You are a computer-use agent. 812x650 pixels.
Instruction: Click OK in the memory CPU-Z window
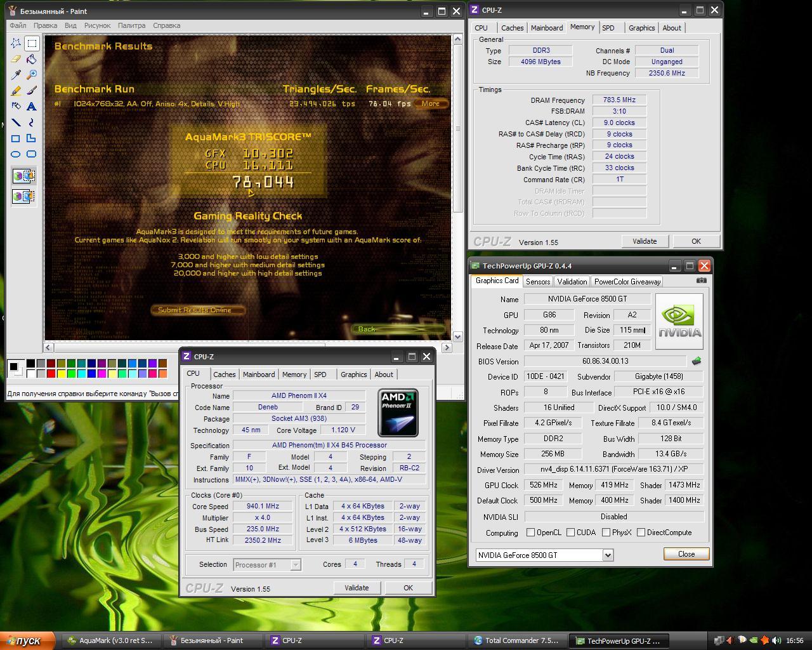[x=696, y=241]
